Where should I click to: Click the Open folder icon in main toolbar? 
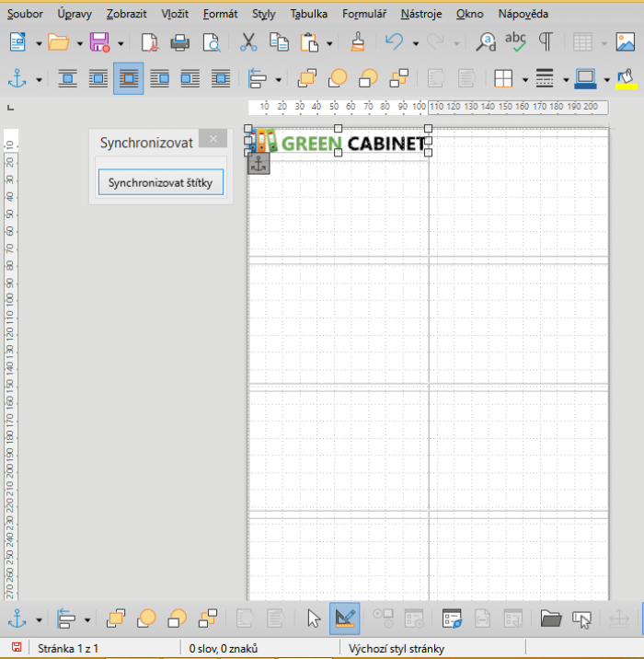(58, 42)
